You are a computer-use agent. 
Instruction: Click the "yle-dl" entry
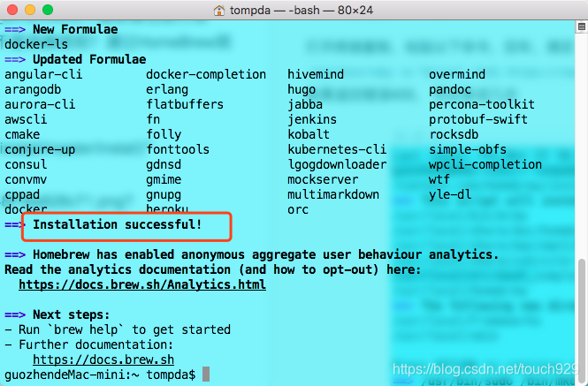450,194
